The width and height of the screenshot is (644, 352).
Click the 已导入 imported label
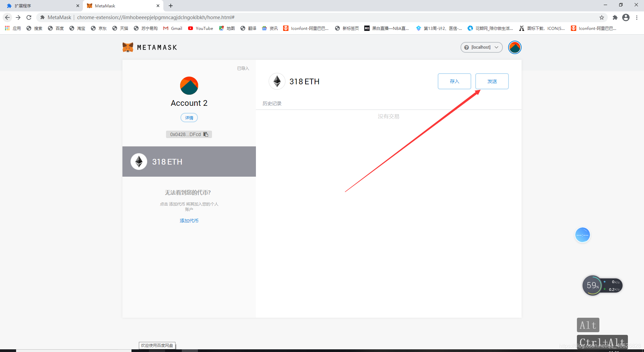point(243,69)
